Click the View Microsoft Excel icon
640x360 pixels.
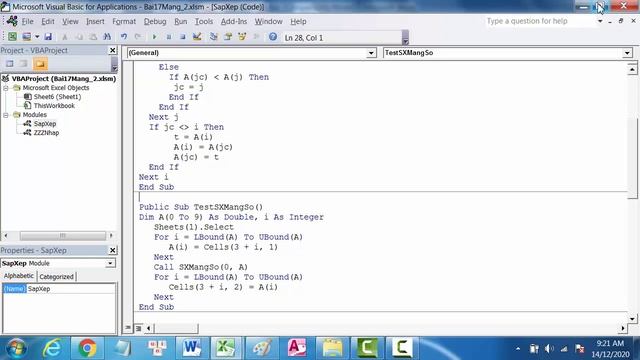pyautogui.click(x=12, y=37)
